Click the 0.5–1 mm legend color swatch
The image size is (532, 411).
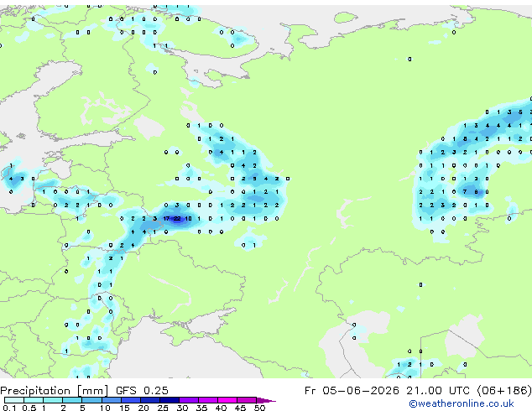point(34,400)
